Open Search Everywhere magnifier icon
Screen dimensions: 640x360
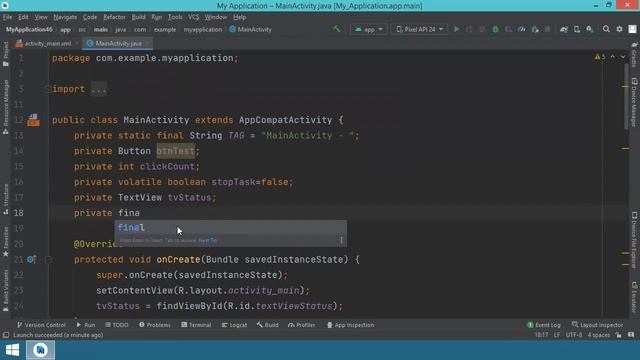coord(606,29)
